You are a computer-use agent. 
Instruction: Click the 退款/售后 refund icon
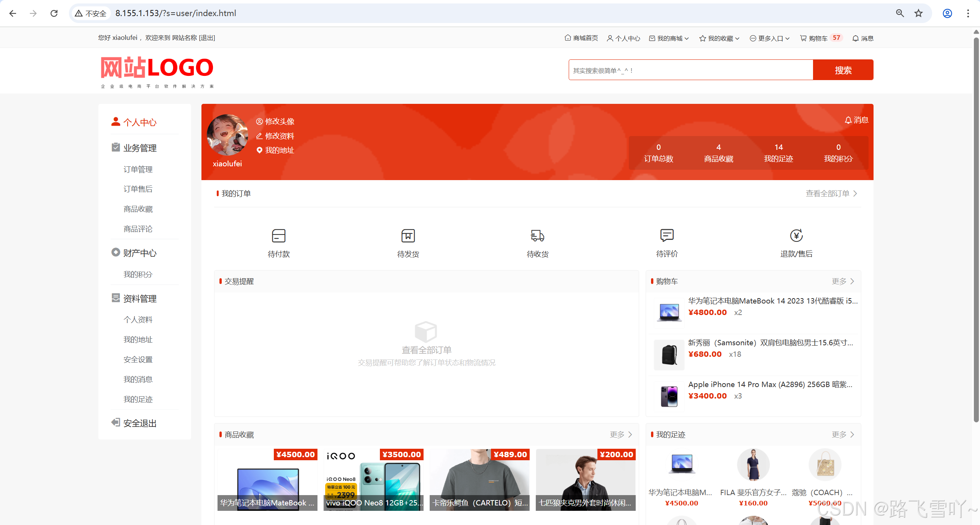tap(796, 235)
